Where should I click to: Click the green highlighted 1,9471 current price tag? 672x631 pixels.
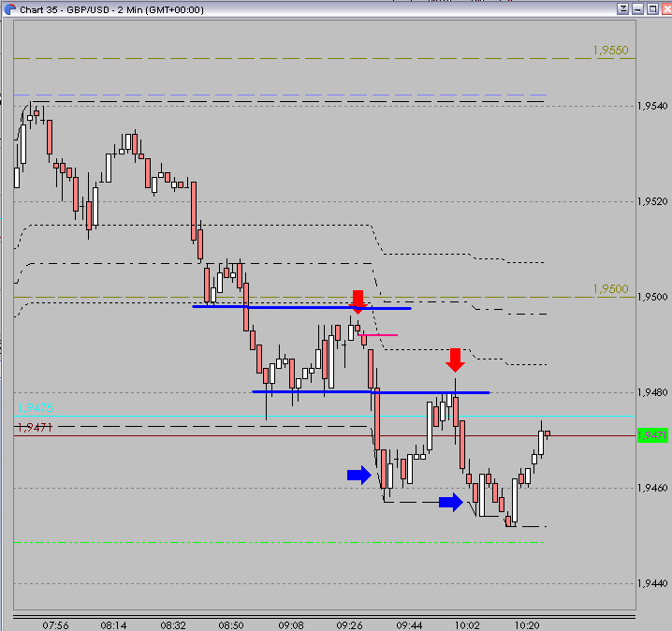(652, 435)
